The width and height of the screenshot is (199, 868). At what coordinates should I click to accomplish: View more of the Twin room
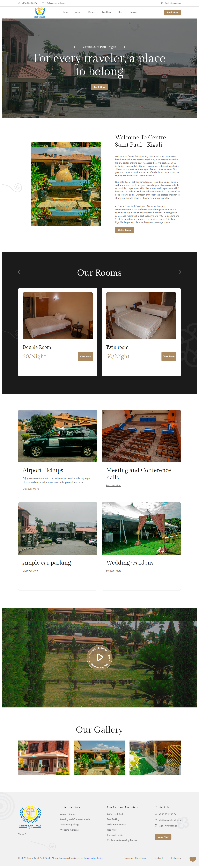click(169, 356)
